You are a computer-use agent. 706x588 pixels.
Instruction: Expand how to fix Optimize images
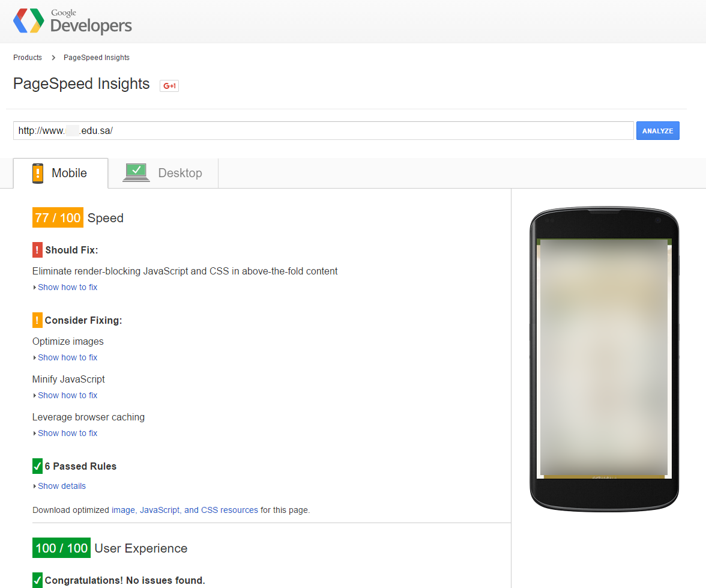67,357
